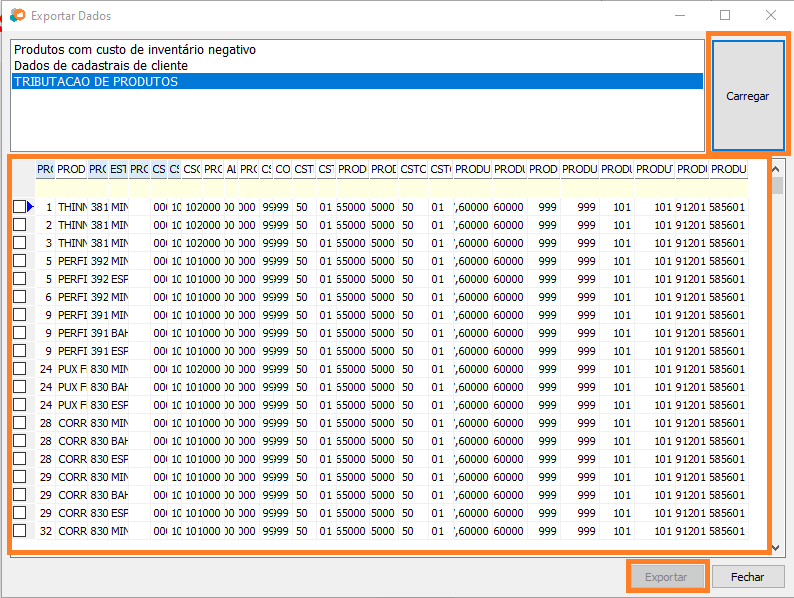The height and width of the screenshot is (598, 794).
Task: Tick the checkbox for row 1
Action: [20, 207]
